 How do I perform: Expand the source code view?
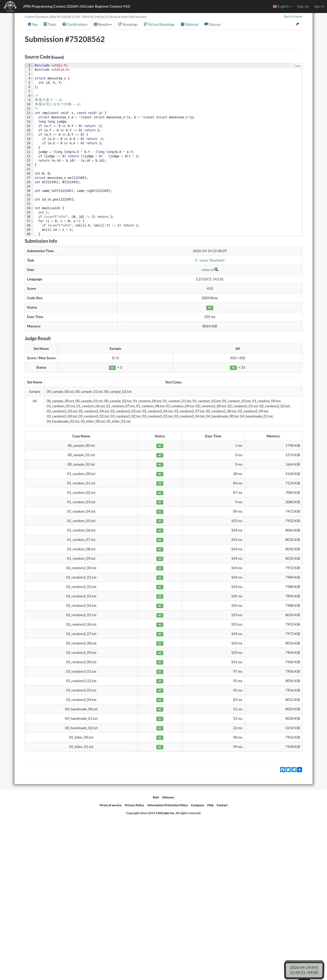coord(58,57)
